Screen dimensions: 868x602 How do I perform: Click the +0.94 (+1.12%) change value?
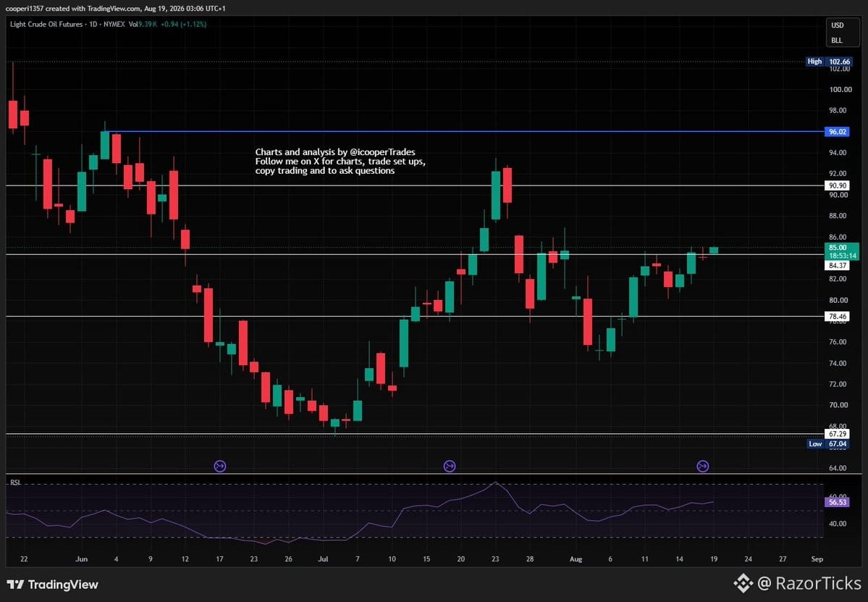pos(184,25)
